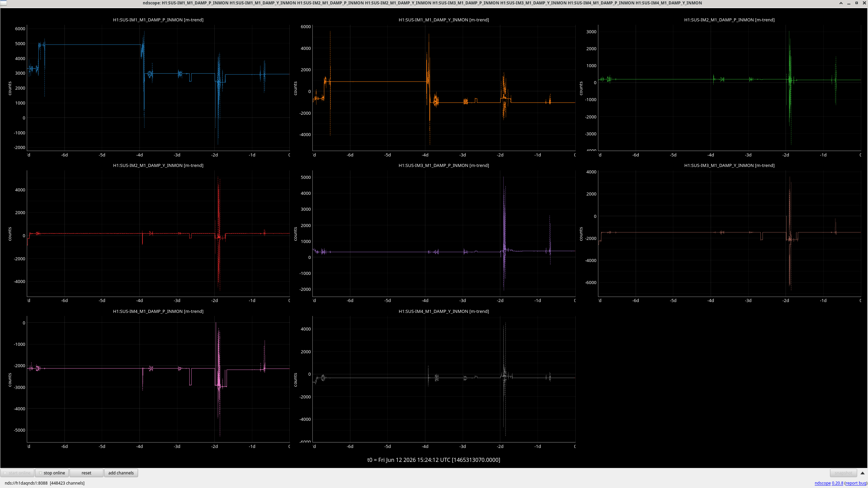Open the report bug link
The width and height of the screenshot is (868, 488).
point(856,483)
